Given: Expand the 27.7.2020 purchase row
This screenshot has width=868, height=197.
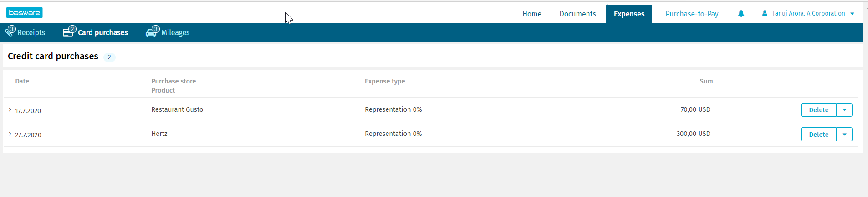Looking at the screenshot, I should 10,134.
